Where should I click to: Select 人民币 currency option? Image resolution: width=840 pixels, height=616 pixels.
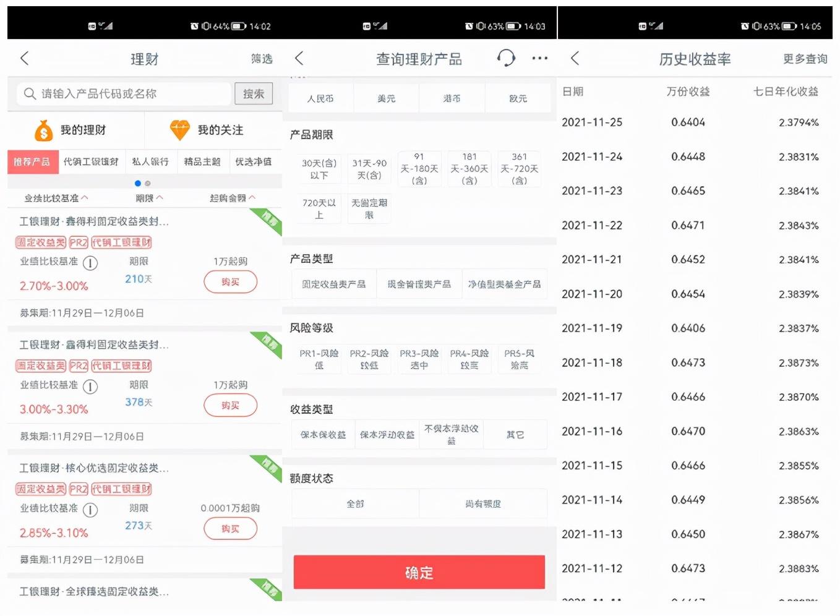pyautogui.click(x=320, y=98)
